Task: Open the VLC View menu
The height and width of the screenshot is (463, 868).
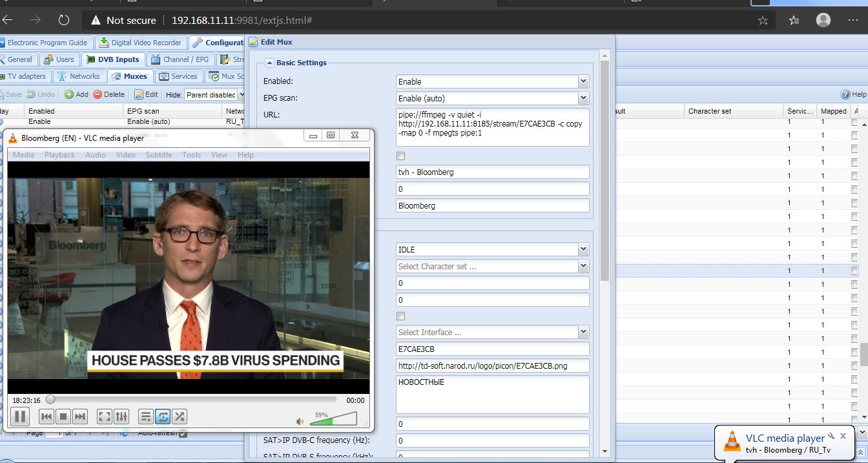Action: pos(220,155)
